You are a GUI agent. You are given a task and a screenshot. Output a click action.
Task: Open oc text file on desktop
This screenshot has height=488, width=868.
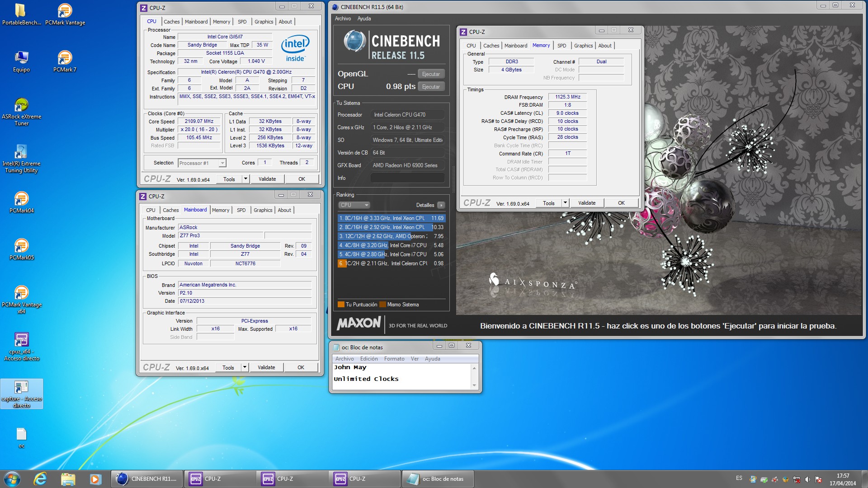click(21, 438)
